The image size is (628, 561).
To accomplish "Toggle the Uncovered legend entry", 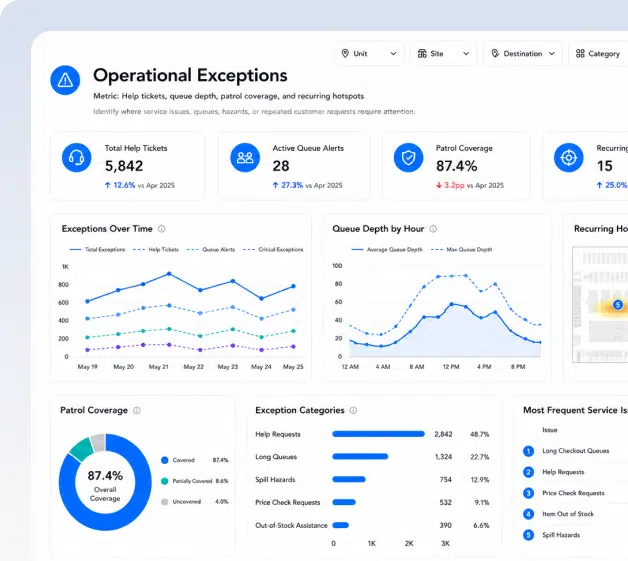I will [x=194, y=502].
